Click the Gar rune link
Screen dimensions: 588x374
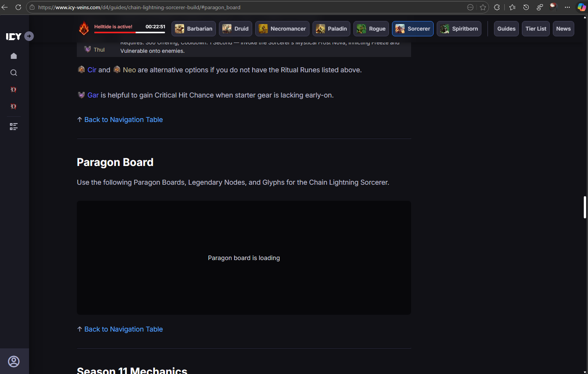(93, 95)
